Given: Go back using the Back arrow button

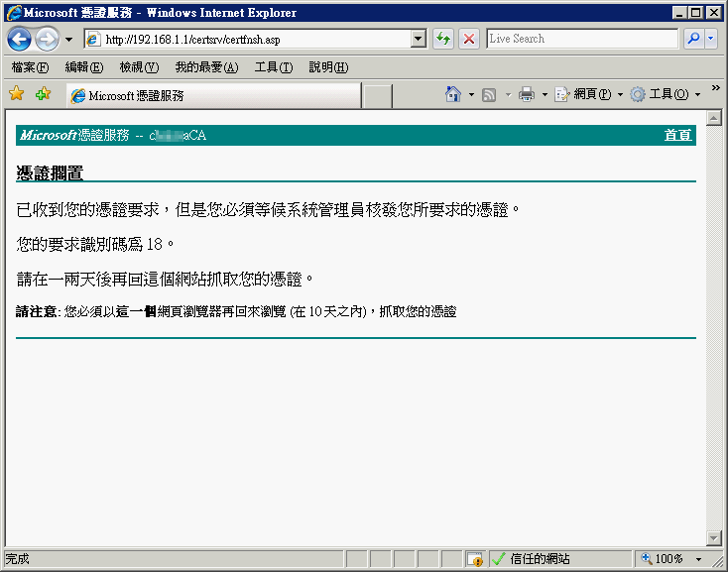Looking at the screenshot, I should pyautogui.click(x=19, y=39).
